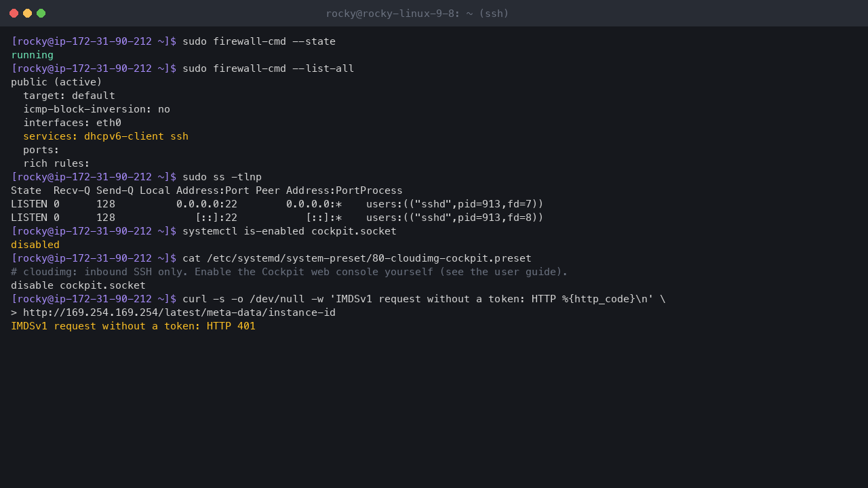Image resolution: width=868 pixels, height=488 pixels.
Task: Click the command 'sudo ss -tlnp'
Action: click(x=222, y=177)
